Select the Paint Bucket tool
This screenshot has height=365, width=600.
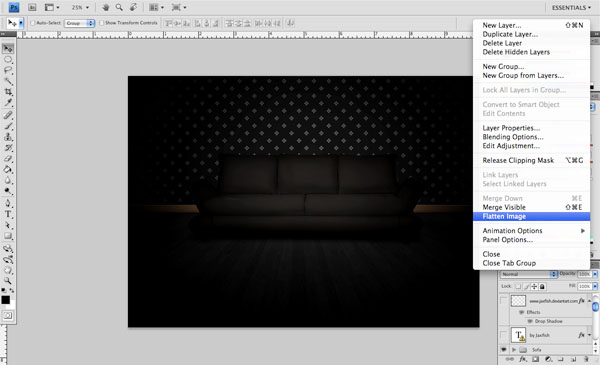8,169
